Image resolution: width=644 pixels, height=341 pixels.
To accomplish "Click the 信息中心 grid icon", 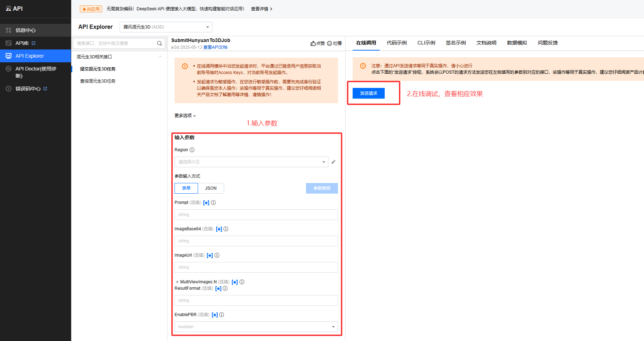I will [x=9, y=30].
